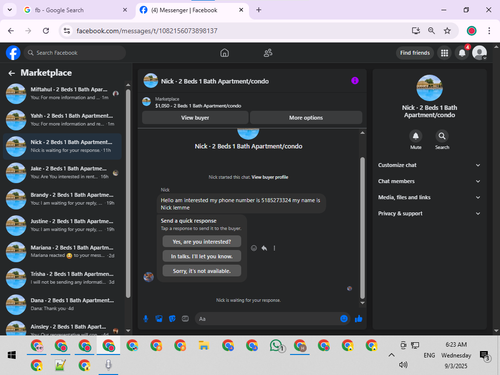
Task: Open Mariana conversation in the list
Action: coord(62,252)
